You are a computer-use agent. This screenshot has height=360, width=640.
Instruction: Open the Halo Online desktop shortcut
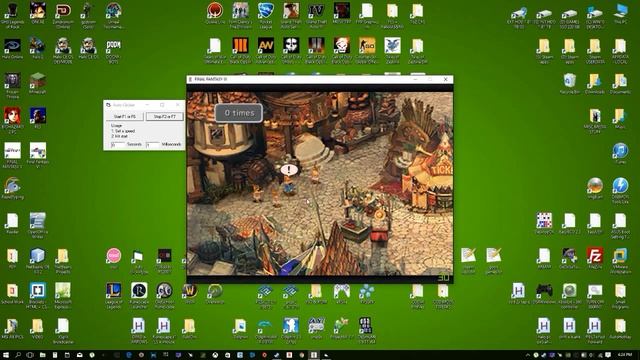(x=12, y=49)
